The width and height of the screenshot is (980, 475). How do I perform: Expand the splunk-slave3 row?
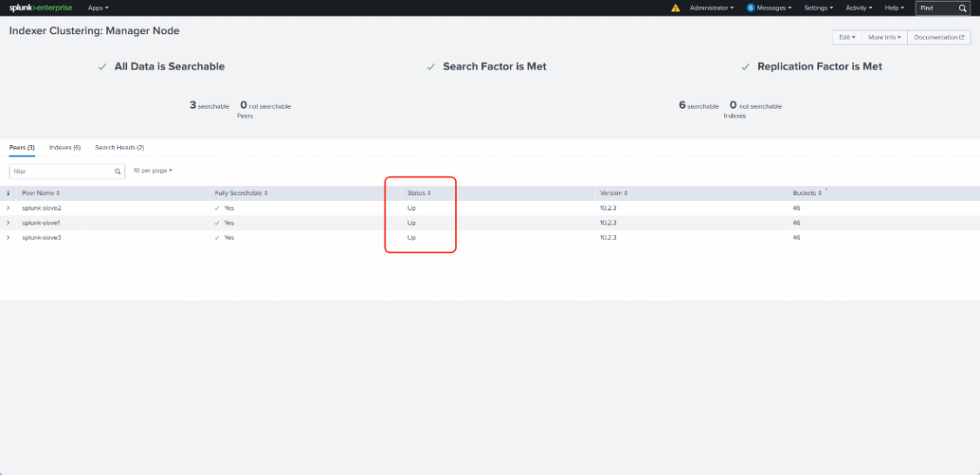click(x=8, y=238)
